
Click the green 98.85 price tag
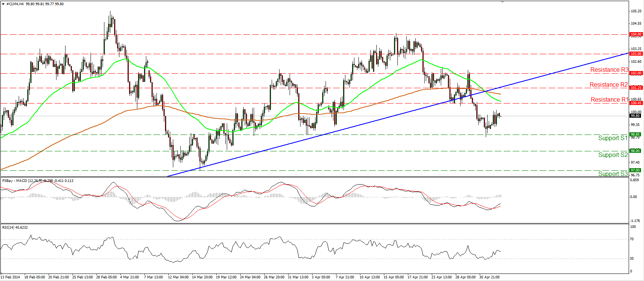point(636,135)
